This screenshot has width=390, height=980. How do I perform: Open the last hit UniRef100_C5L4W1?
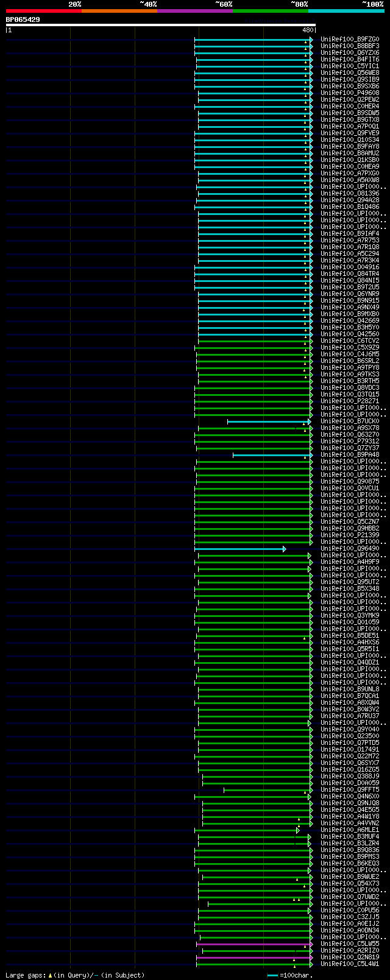pyautogui.click(x=350, y=964)
